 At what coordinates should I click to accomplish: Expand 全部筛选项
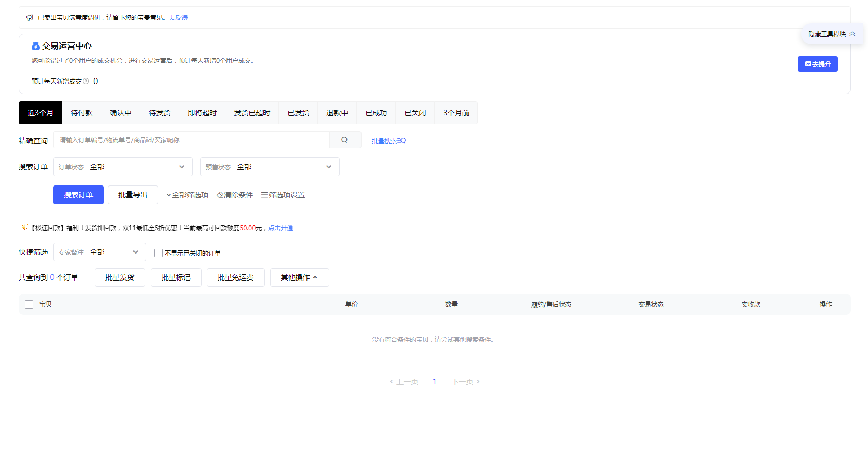pos(188,195)
